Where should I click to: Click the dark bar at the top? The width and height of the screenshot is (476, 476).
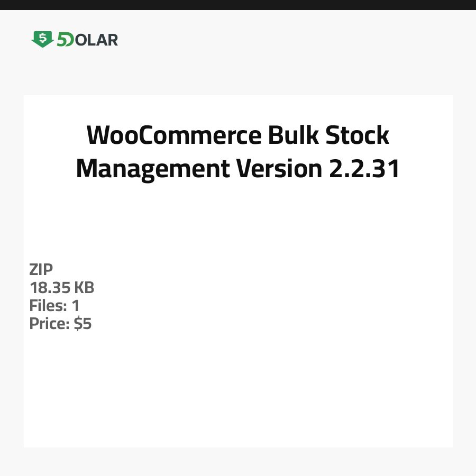tap(238, 5)
